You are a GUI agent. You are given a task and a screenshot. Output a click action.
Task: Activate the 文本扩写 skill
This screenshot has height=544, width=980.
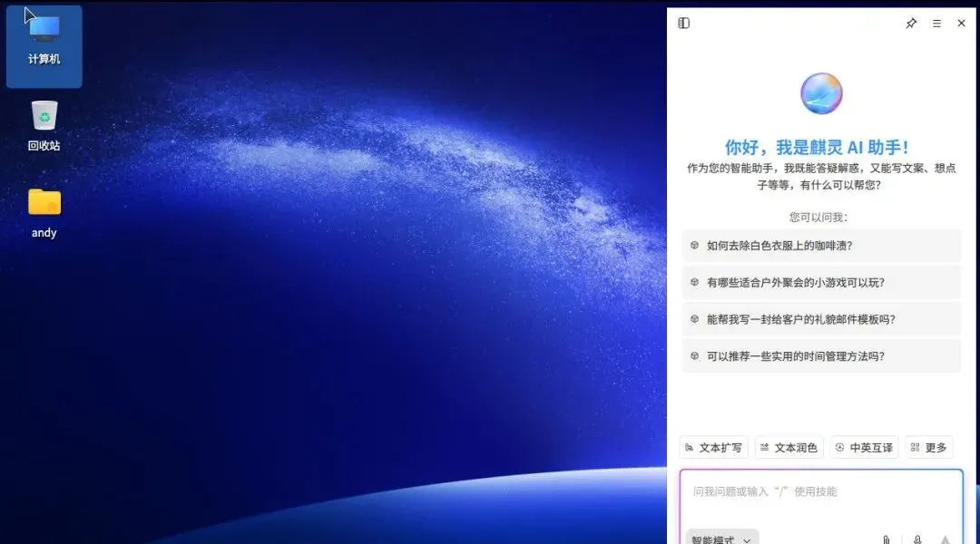[x=714, y=447]
